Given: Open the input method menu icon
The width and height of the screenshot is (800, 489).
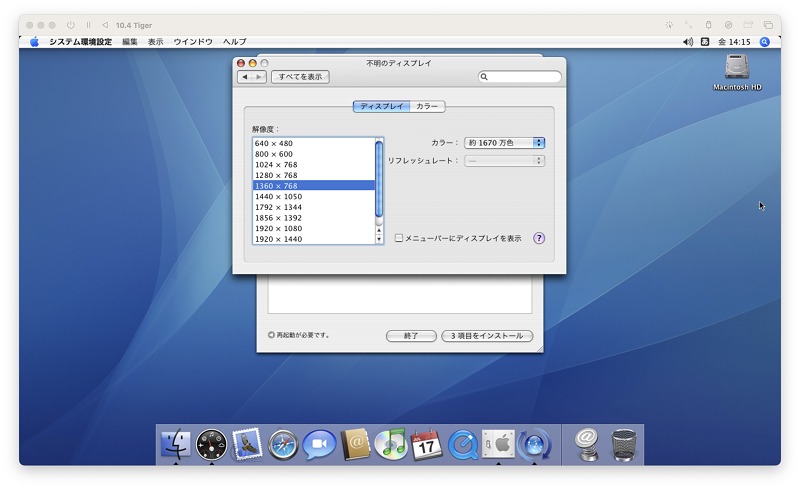Looking at the screenshot, I should [x=705, y=42].
